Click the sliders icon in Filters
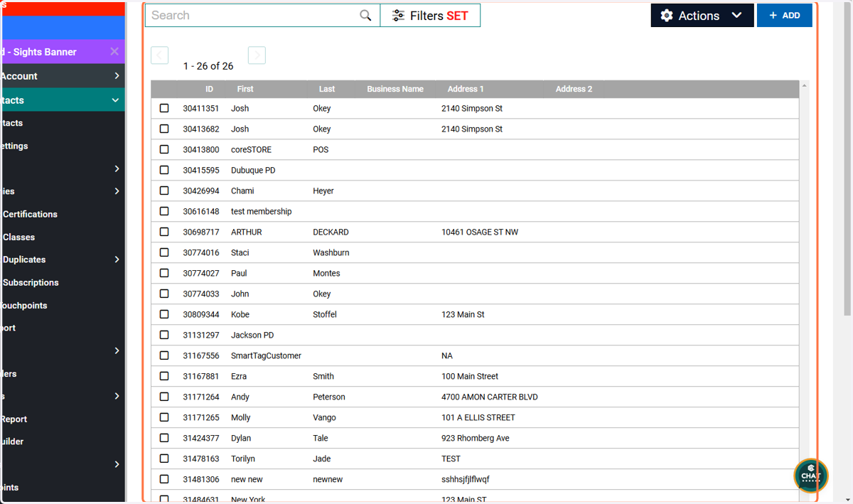The width and height of the screenshot is (853, 504). (398, 16)
